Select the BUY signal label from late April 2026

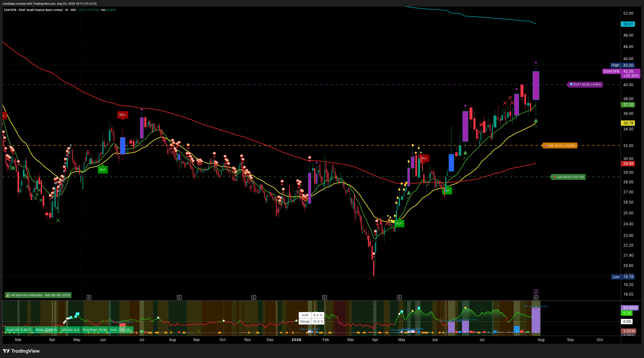tap(399, 223)
